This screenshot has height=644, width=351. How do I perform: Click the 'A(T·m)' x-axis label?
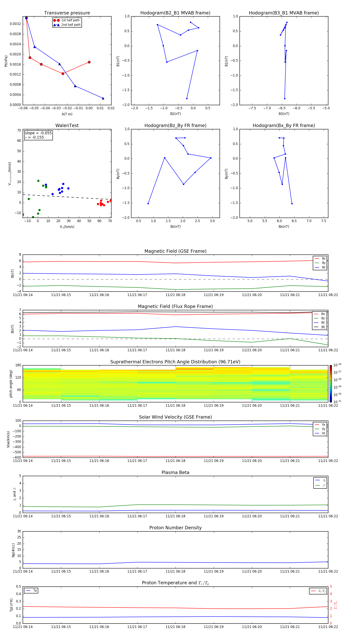pyautogui.click(x=67, y=114)
